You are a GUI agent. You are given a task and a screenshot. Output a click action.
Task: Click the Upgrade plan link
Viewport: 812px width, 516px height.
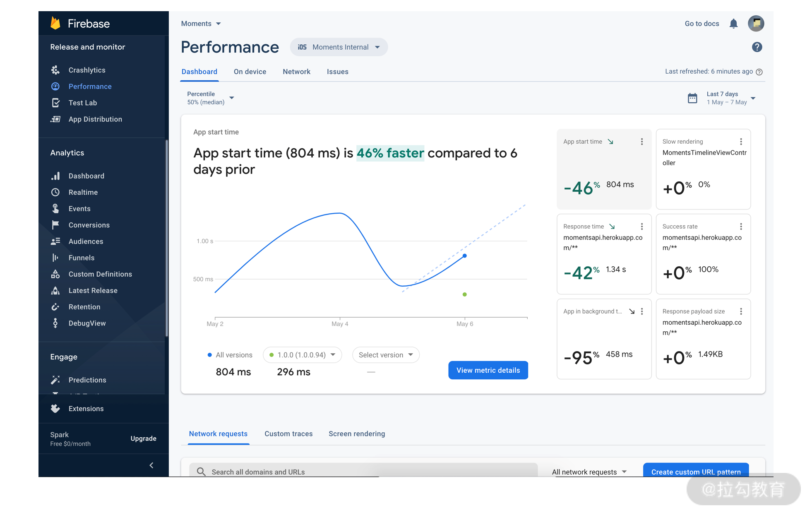143,439
